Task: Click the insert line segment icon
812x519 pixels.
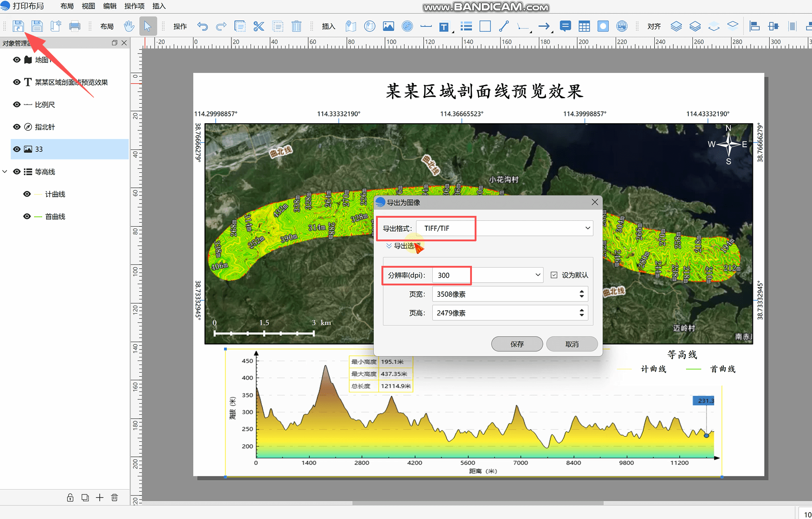Action: [504, 26]
